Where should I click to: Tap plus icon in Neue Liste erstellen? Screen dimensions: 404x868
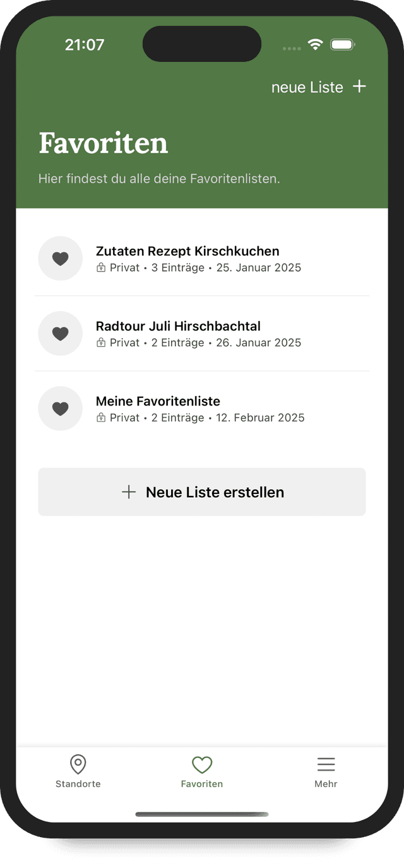(129, 492)
